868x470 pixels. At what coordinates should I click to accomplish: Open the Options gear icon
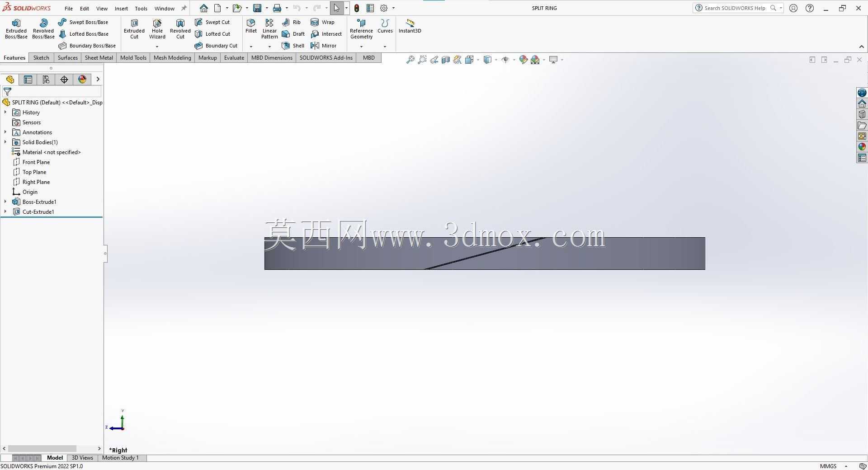pyautogui.click(x=384, y=8)
